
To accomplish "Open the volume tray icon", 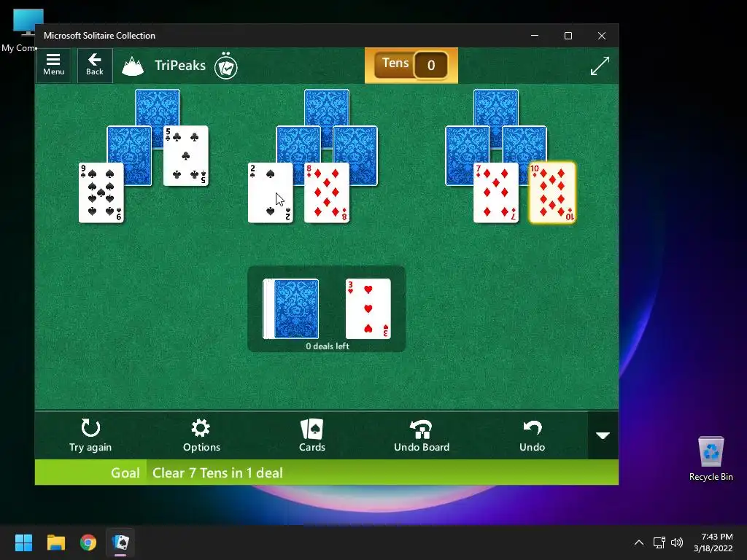I will coord(677,542).
